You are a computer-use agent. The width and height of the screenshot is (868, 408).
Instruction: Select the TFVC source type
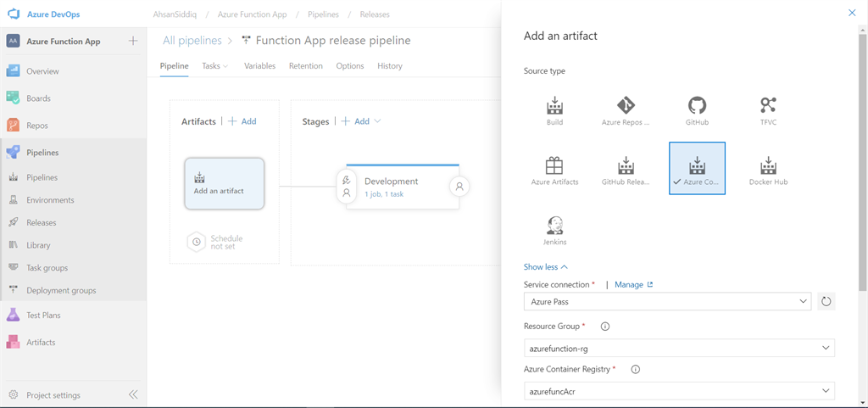coord(768,111)
